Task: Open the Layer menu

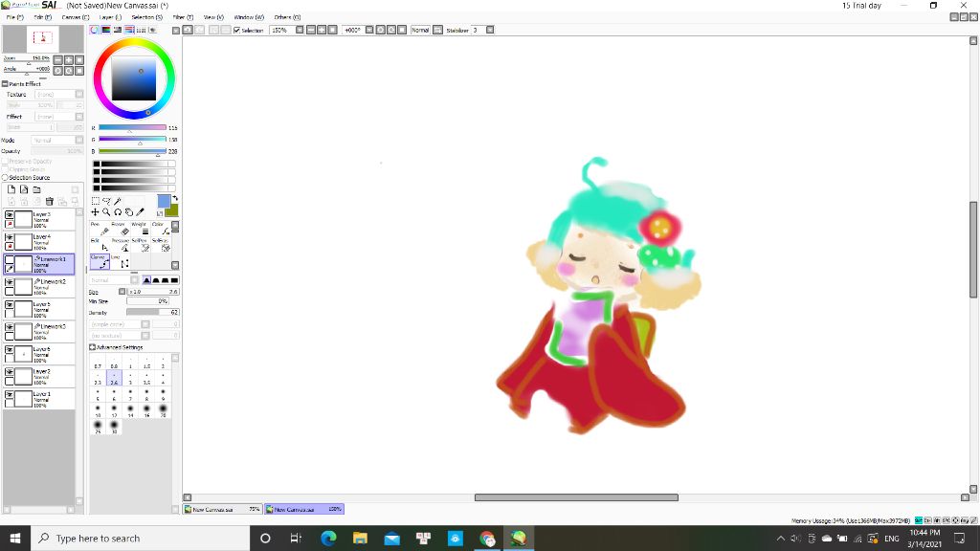Action: click(110, 17)
